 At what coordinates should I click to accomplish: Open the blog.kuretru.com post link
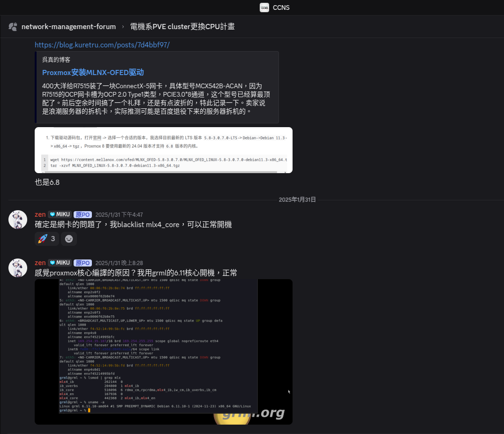point(102,45)
